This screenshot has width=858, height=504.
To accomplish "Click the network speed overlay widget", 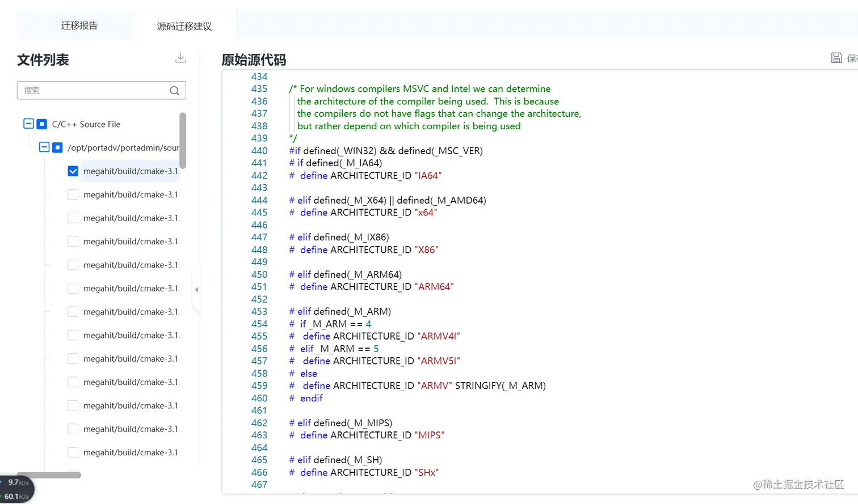I will point(17,489).
